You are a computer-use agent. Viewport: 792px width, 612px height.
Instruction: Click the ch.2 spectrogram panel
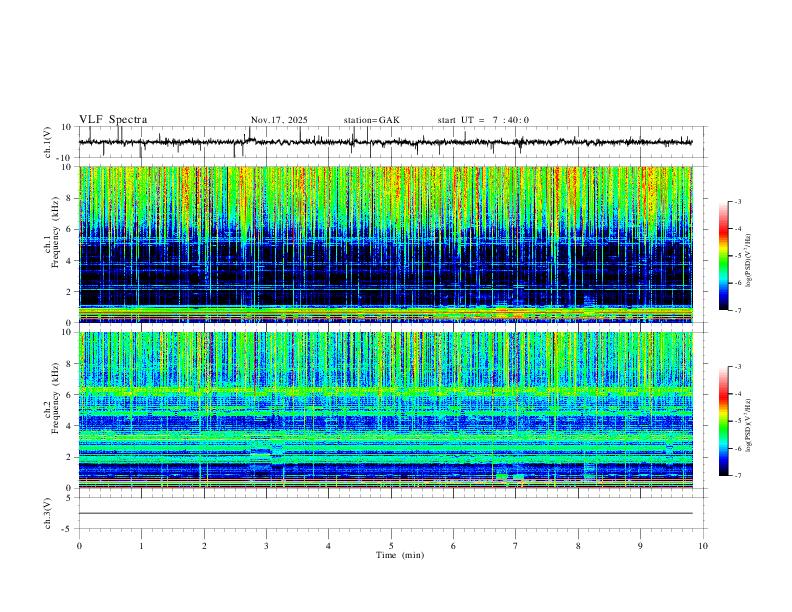click(x=385, y=410)
